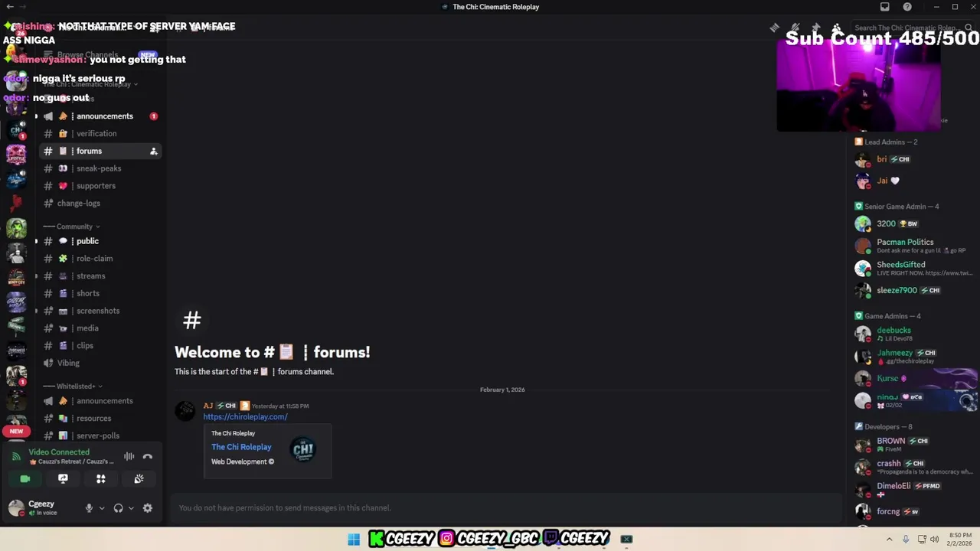Open the clips channel

(x=100, y=346)
